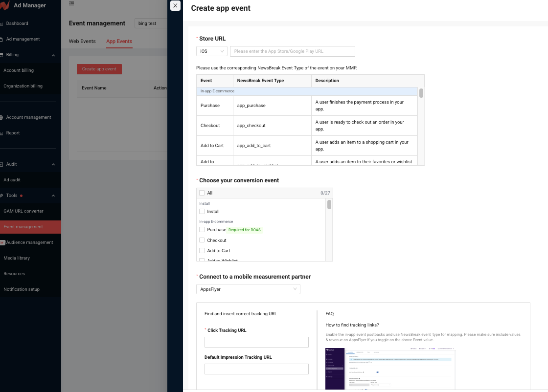Viewport: 548px width, 392px height.
Task: Click the event type table scrollbar
Action: (421, 93)
